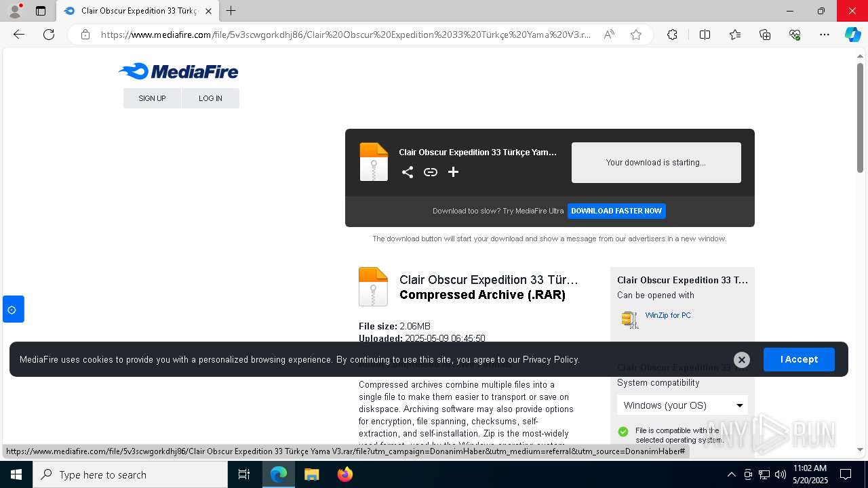Click the MediaFire address bar URL

346,35
